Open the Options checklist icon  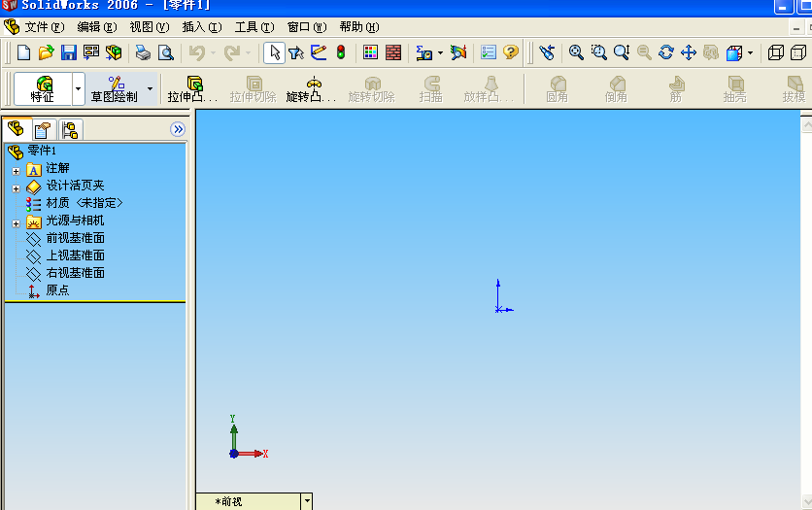489,52
